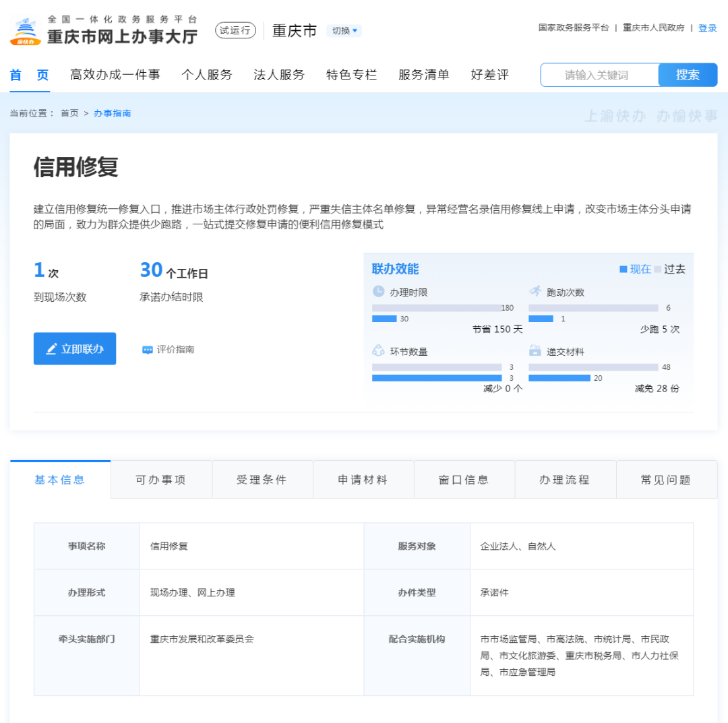Open the 申请材料 tab
This screenshot has height=723, width=728.
(x=363, y=480)
